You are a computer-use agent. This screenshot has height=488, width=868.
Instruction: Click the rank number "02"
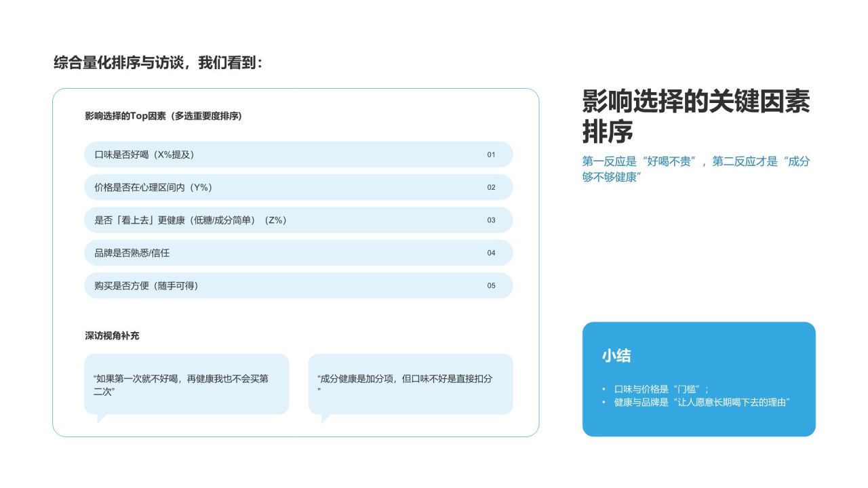(x=491, y=187)
